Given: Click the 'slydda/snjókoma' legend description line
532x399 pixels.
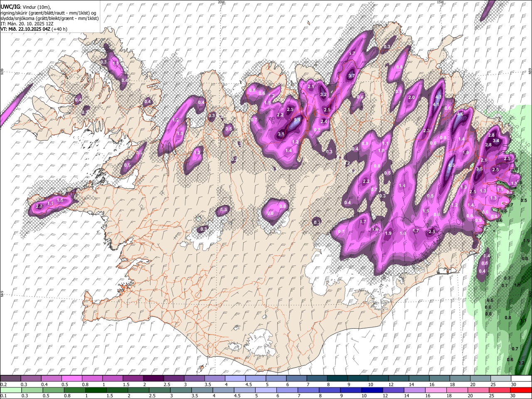Looking at the screenshot, I should pos(49,18).
